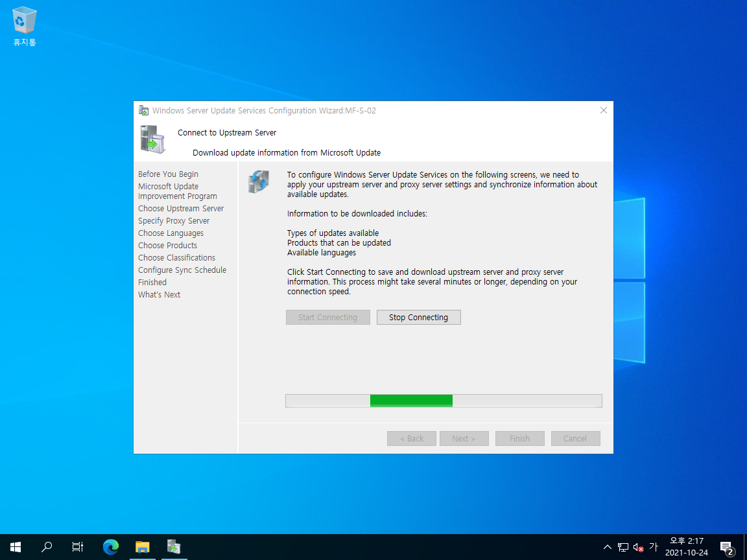Click the Next button

464,439
